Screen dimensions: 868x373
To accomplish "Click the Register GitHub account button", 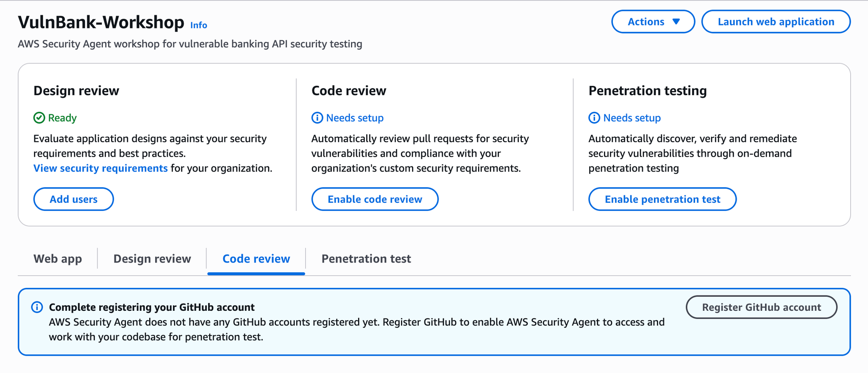I will tap(761, 307).
